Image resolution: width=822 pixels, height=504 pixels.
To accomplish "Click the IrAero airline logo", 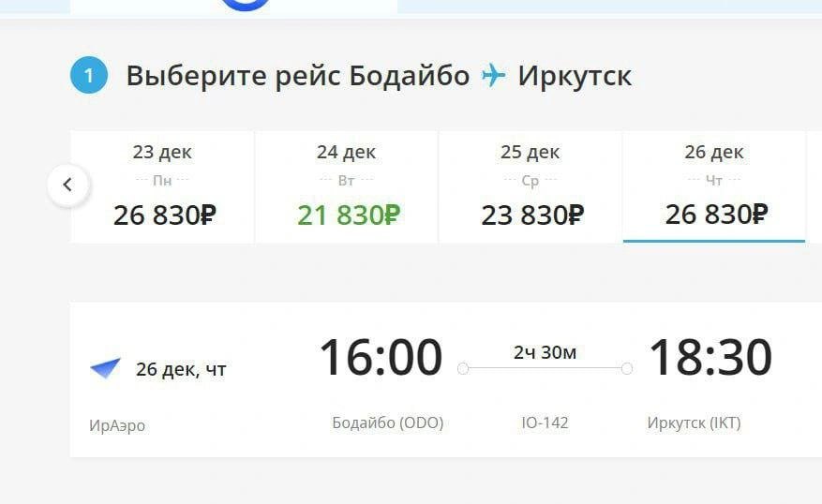I will tap(105, 368).
